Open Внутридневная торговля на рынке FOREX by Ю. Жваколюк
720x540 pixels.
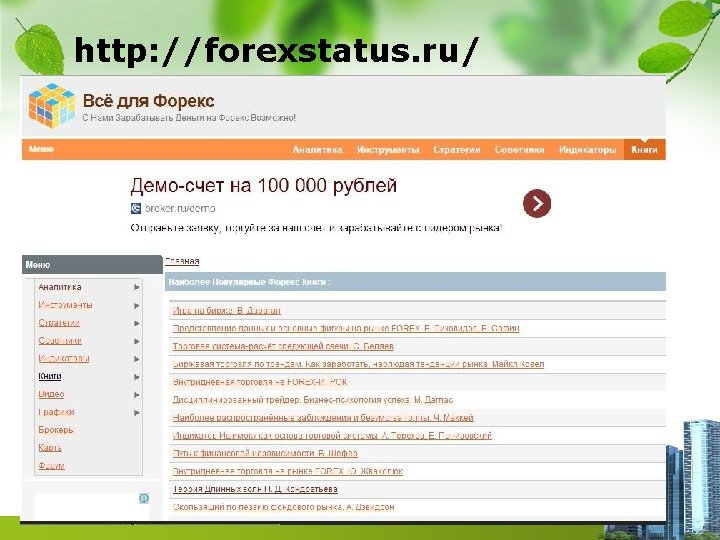coord(287,472)
